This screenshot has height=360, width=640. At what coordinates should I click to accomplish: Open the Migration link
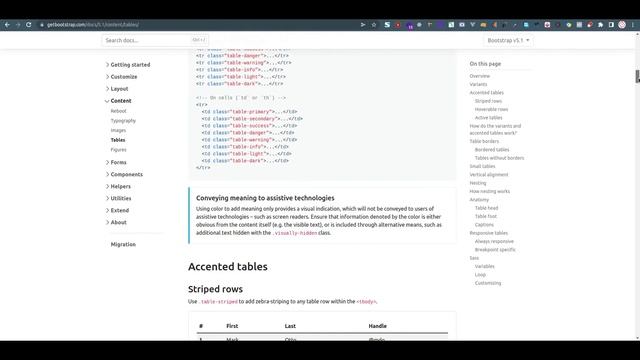pos(123,244)
